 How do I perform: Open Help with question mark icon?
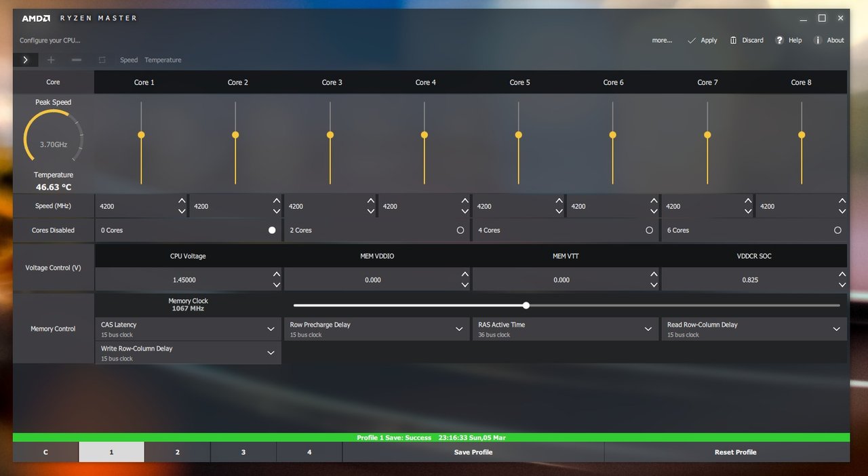tap(789, 40)
